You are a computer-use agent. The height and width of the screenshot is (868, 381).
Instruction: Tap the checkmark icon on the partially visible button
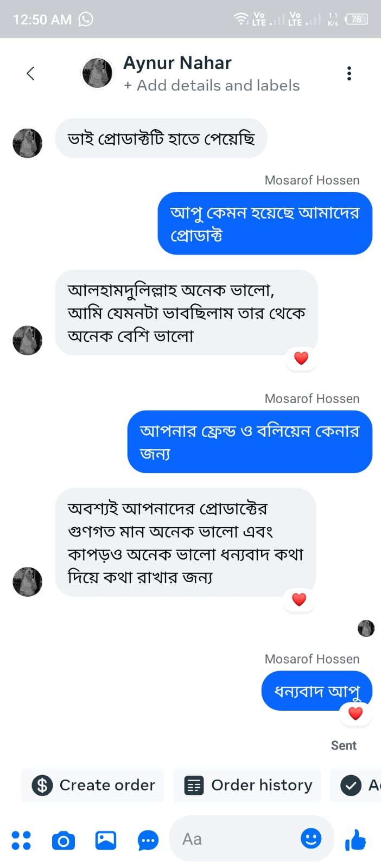350,785
